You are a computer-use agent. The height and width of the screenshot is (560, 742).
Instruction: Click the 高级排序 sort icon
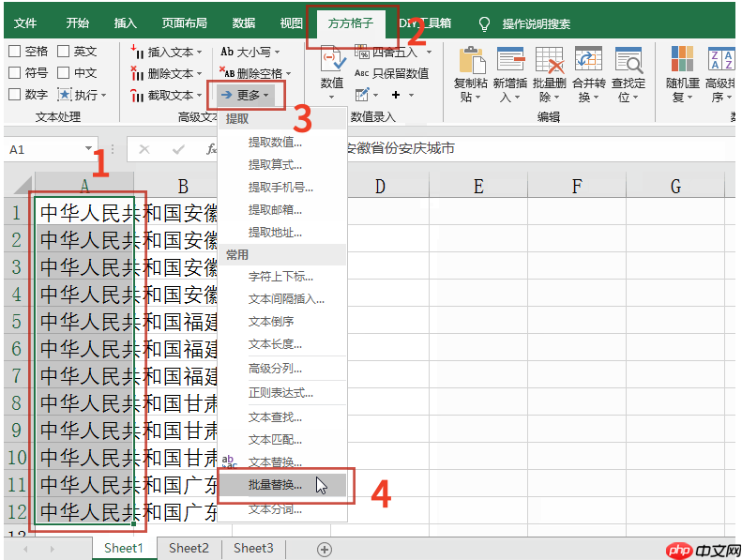coord(721,59)
